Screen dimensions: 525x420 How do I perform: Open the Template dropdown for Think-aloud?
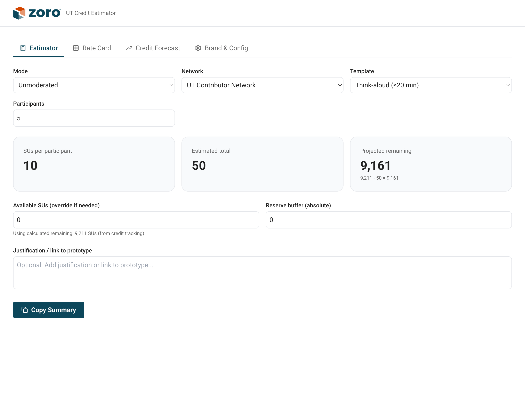[431, 85]
